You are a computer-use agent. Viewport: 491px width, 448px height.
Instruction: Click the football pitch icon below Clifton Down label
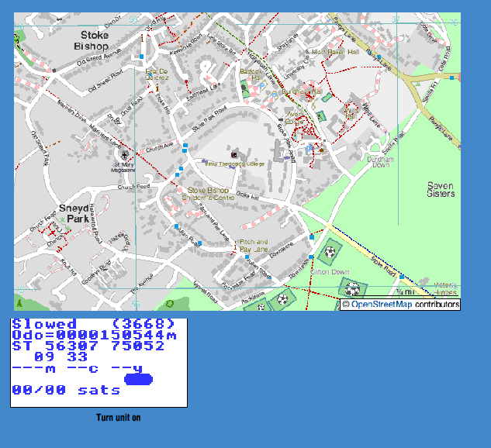[353, 289]
